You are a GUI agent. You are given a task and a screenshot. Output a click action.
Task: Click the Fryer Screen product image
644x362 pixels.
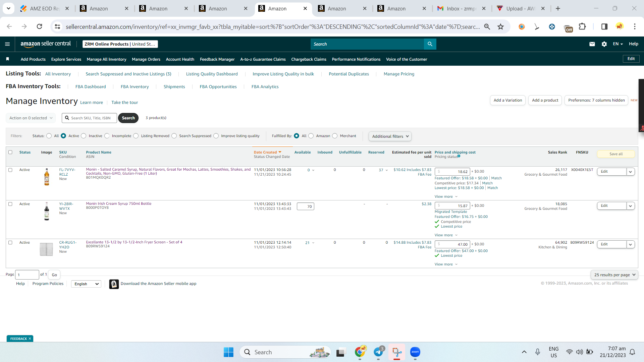pyautogui.click(x=46, y=249)
